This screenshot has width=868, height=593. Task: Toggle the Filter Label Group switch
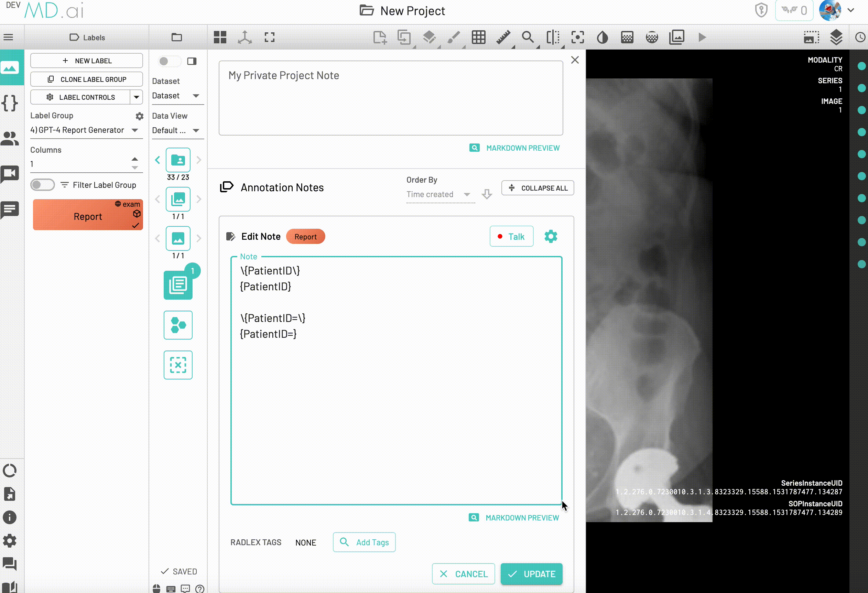coord(43,185)
